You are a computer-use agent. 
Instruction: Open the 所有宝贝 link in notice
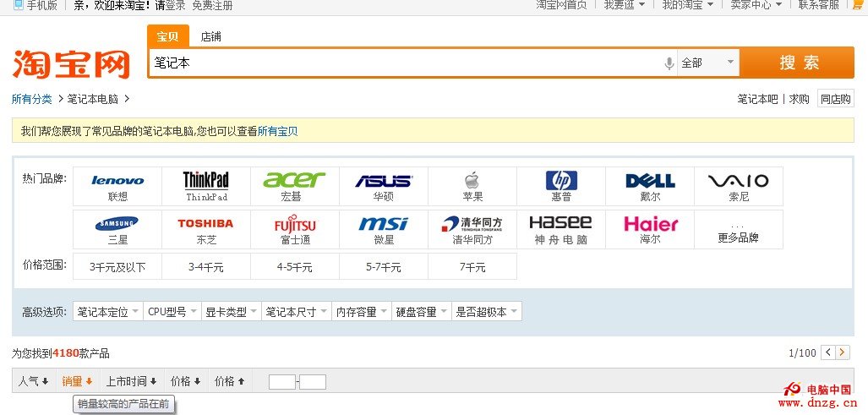coord(277,131)
